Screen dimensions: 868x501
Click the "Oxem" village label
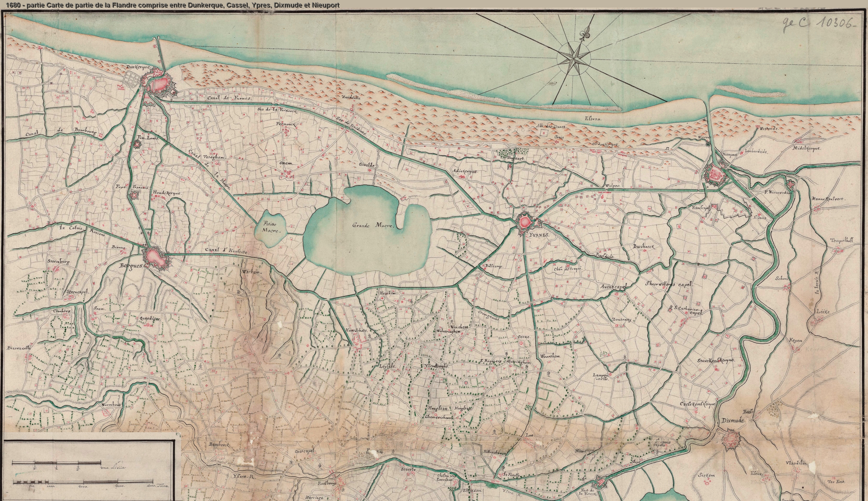pyautogui.click(x=286, y=163)
